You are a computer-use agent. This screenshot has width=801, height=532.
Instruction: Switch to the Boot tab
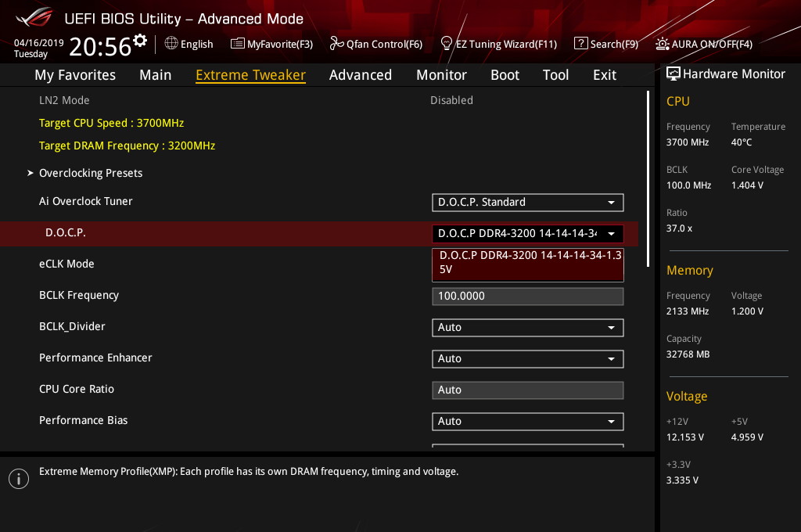[x=505, y=75]
